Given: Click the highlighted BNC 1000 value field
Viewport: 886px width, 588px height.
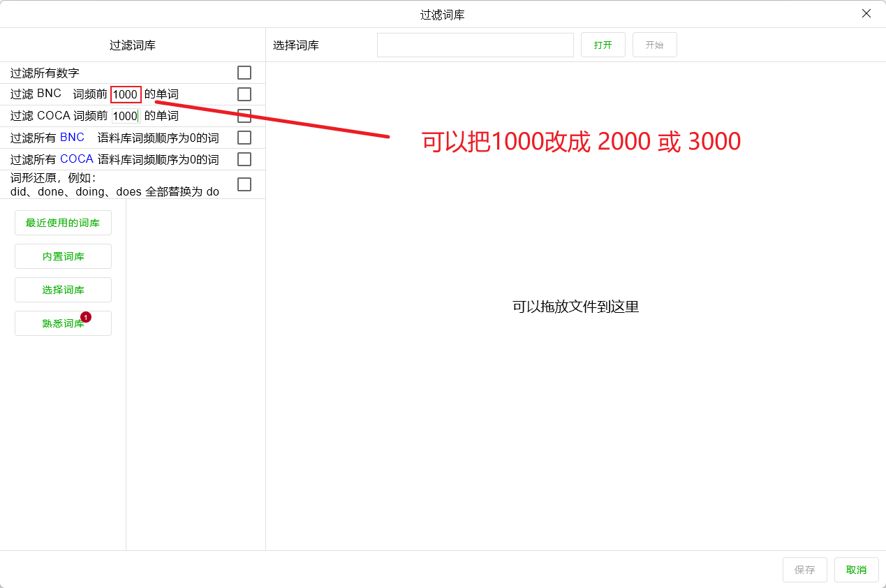Looking at the screenshot, I should [125, 94].
